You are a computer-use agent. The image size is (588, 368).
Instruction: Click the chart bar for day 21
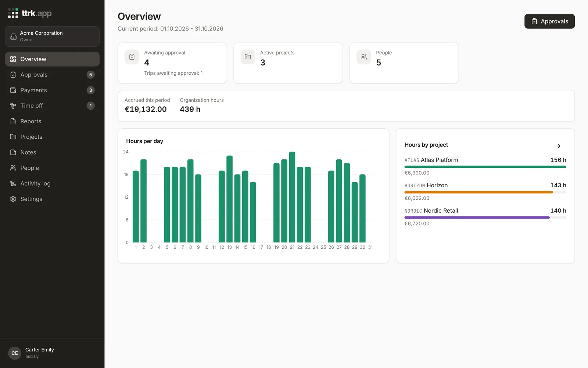click(x=292, y=197)
